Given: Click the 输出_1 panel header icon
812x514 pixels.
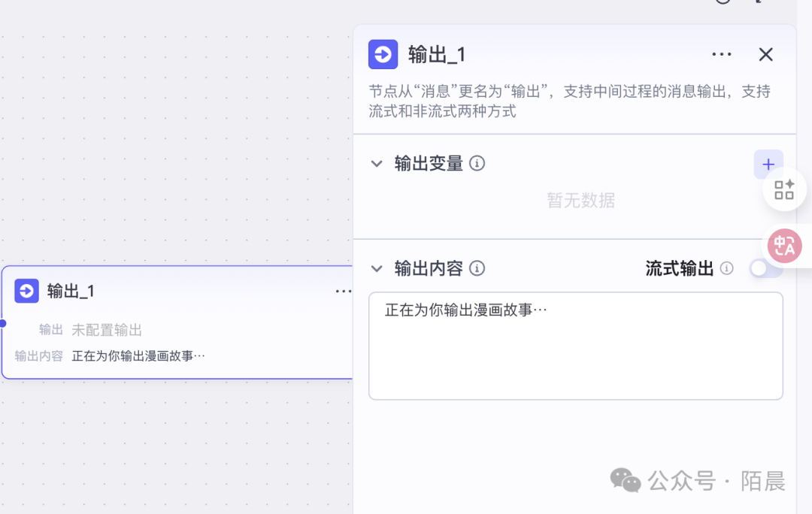Looking at the screenshot, I should 383,54.
